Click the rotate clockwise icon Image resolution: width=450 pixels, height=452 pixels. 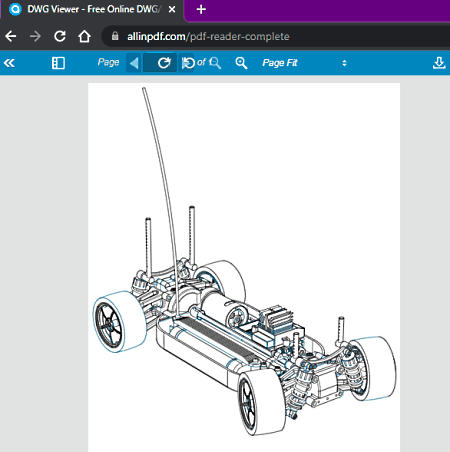tap(164, 63)
